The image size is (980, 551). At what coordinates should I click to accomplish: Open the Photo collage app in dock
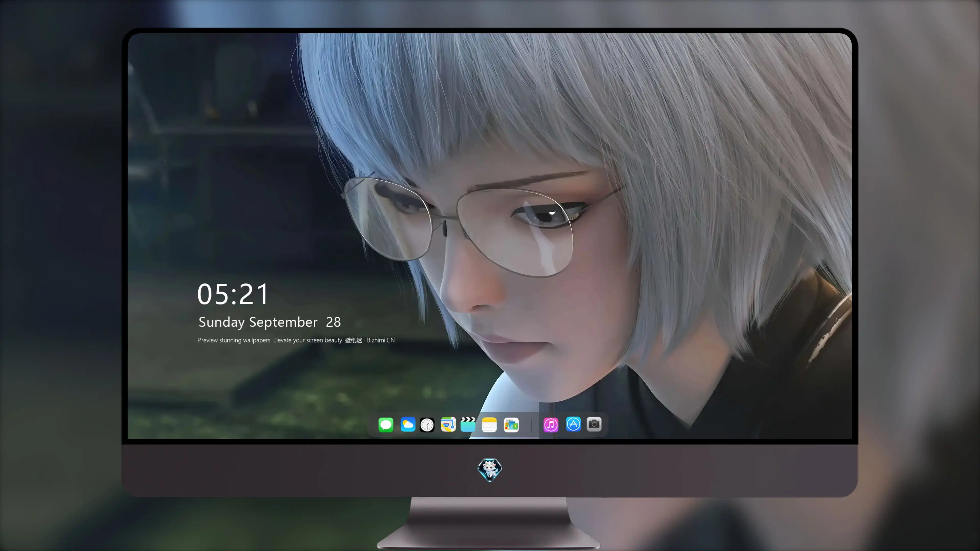pyautogui.click(x=511, y=425)
